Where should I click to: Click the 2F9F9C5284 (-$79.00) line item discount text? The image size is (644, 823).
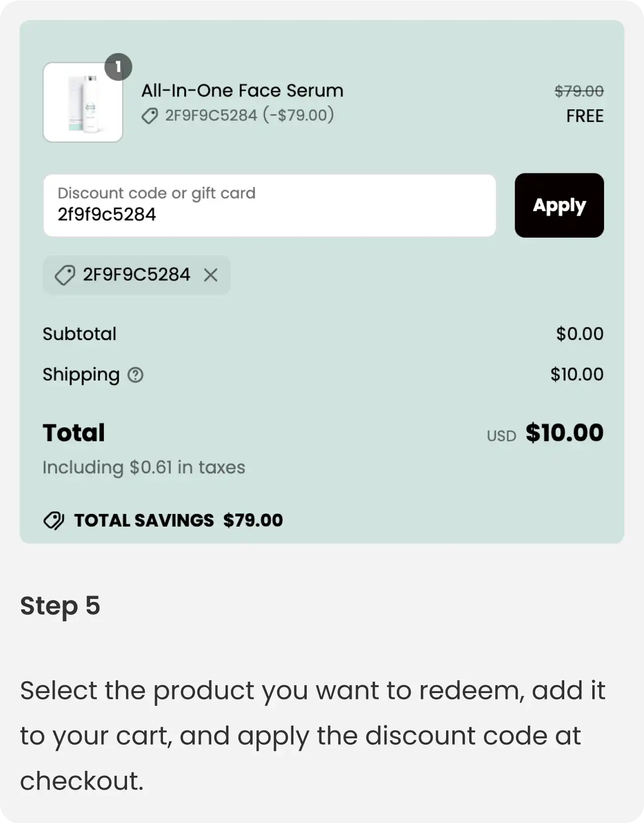[x=249, y=115]
